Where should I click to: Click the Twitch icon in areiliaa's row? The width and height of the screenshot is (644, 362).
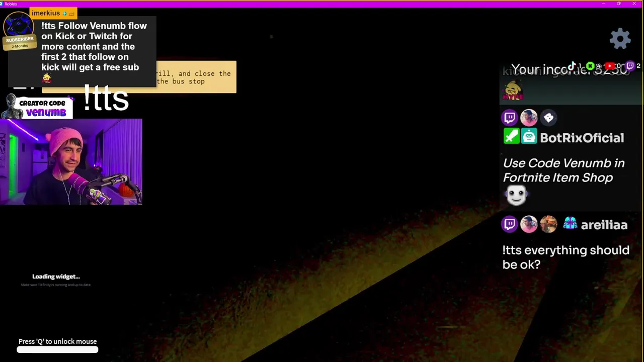click(510, 224)
